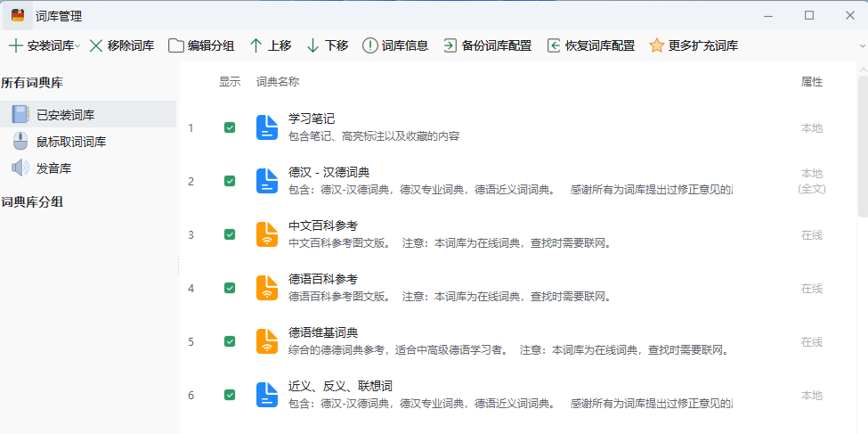The image size is (868, 434).
Task: Click the 恢复词库配置 import icon
Action: click(554, 45)
